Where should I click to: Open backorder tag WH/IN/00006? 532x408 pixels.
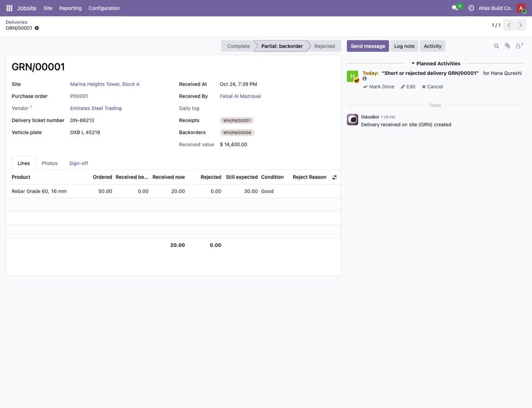[237, 133]
